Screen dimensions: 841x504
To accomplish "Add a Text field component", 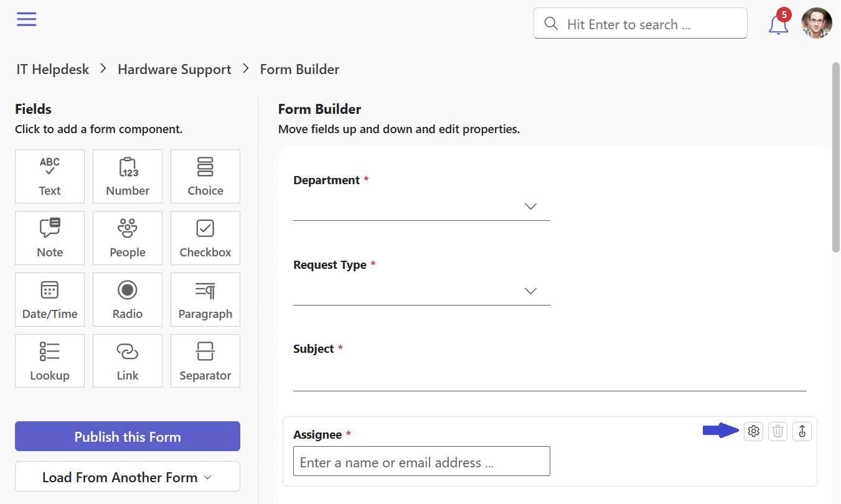I will [x=50, y=176].
